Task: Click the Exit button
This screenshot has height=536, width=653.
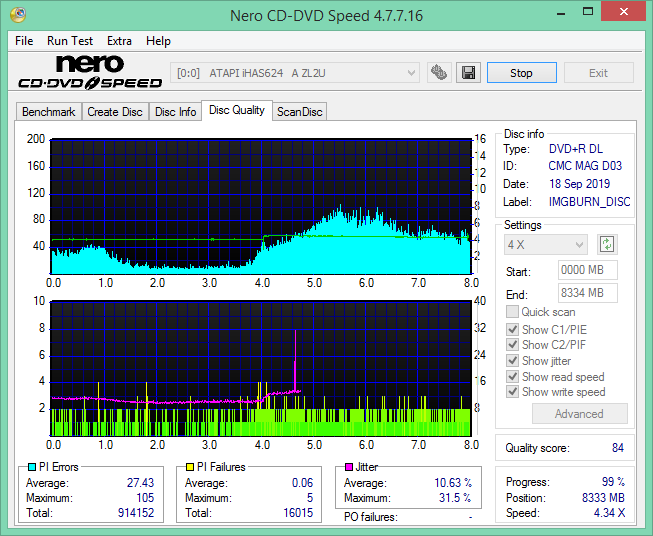Action: pos(598,73)
